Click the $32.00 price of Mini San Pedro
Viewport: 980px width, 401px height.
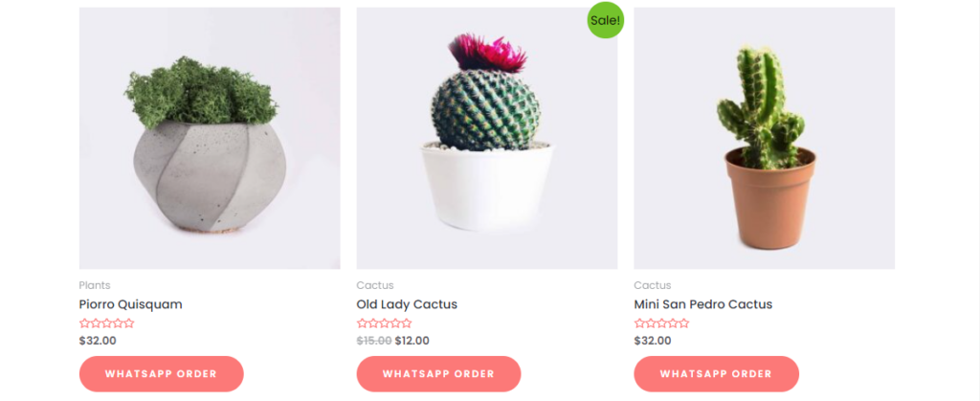click(653, 340)
